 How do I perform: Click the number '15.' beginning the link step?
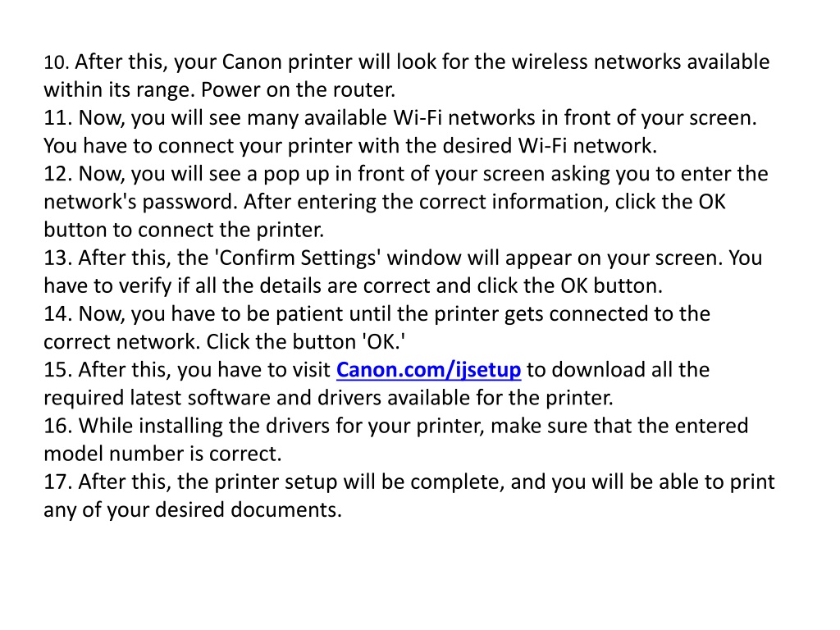[58, 370]
